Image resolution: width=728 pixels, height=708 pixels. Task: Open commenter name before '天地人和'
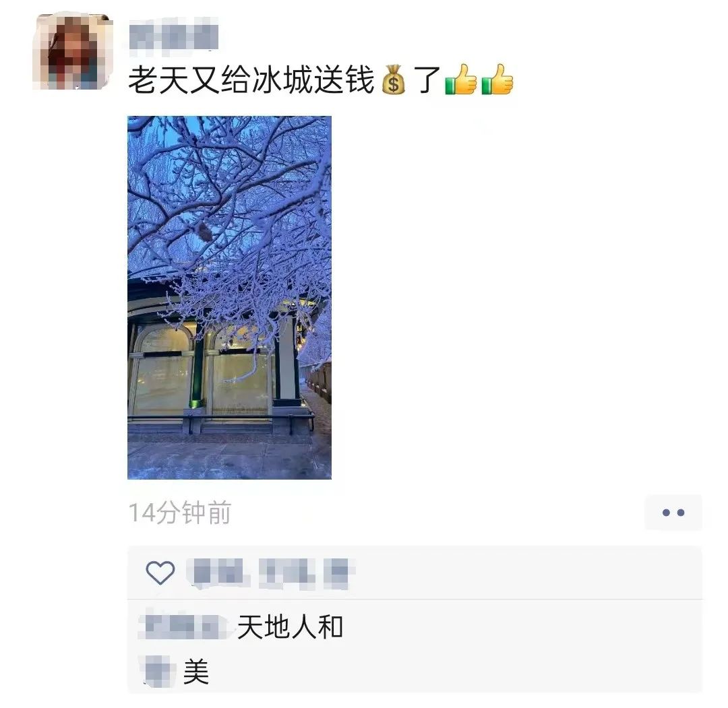[184, 626]
